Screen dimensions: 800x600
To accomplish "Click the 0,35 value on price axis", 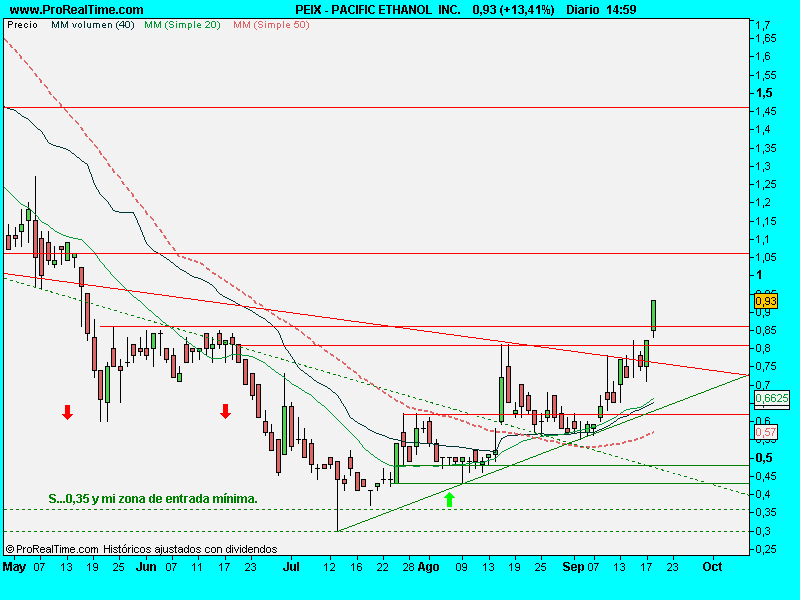I will tap(766, 512).
